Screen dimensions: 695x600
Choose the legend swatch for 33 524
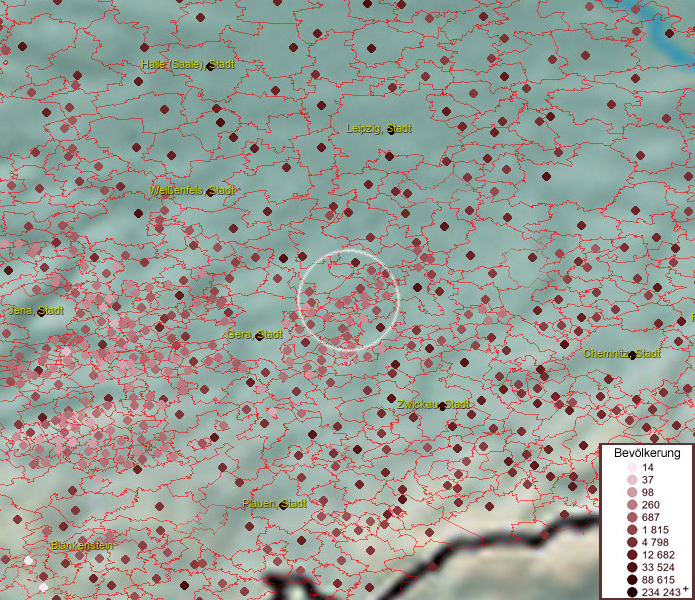tap(632, 567)
